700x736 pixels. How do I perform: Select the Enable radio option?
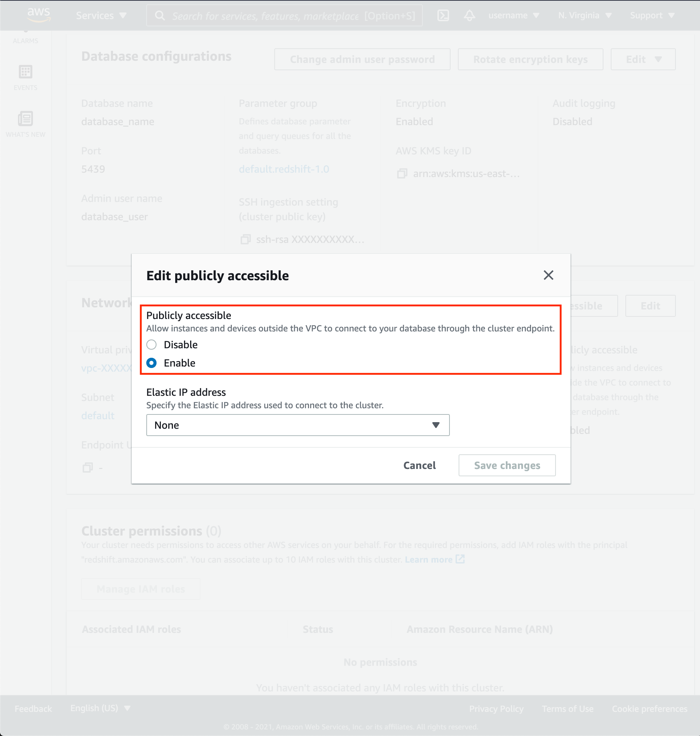tap(151, 363)
